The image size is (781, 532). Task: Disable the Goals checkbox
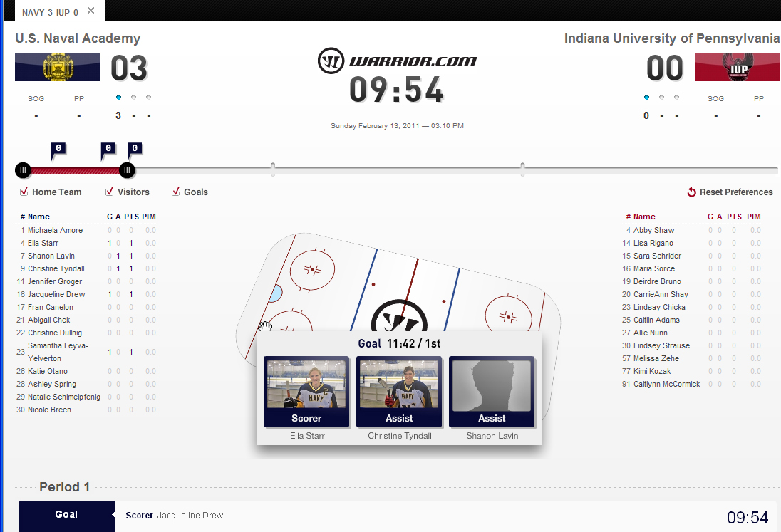[x=175, y=192]
